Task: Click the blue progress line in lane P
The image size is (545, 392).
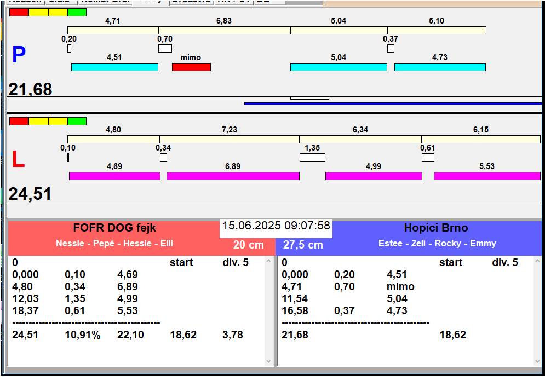Action: [392, 103]
